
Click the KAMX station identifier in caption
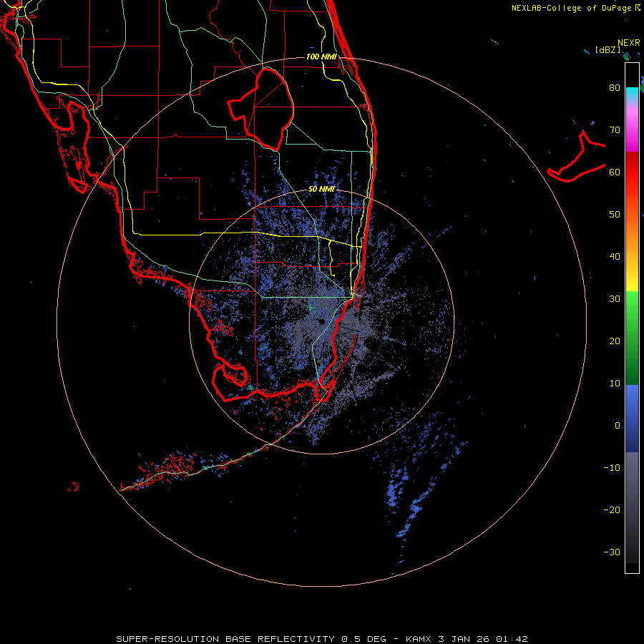click(x=419, y=639)
